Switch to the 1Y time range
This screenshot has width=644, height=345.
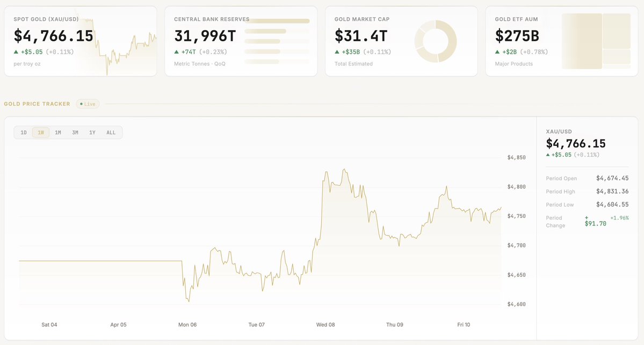tap(92, 133)
